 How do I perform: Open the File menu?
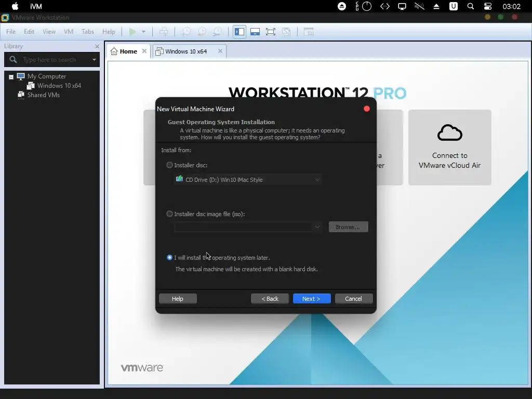click(x=11, y=32)
